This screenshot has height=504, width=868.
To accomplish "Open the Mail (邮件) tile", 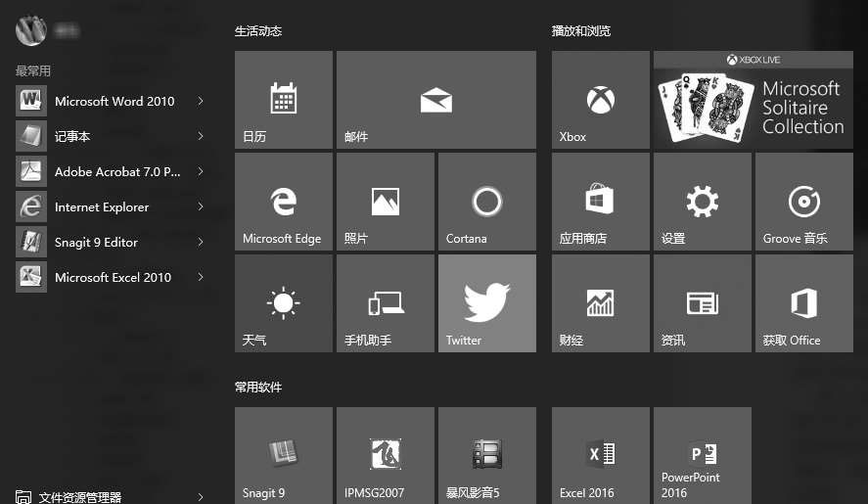I will [x=435, y=100].
